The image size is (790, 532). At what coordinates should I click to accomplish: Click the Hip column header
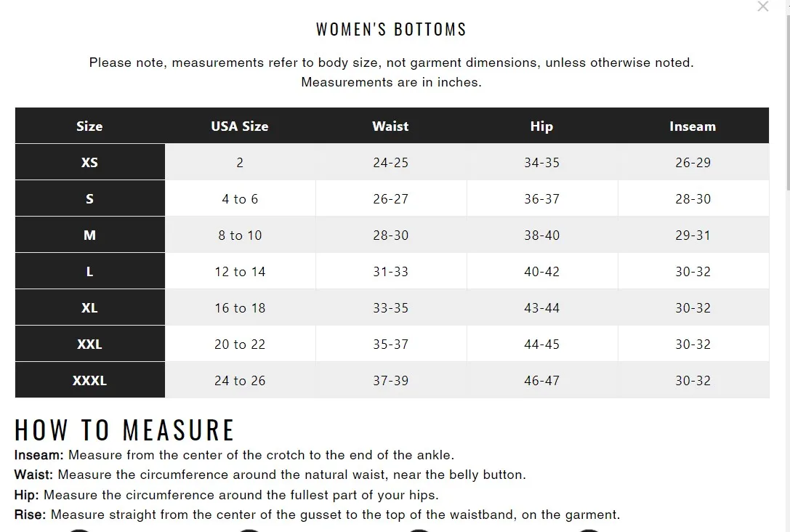541,126
